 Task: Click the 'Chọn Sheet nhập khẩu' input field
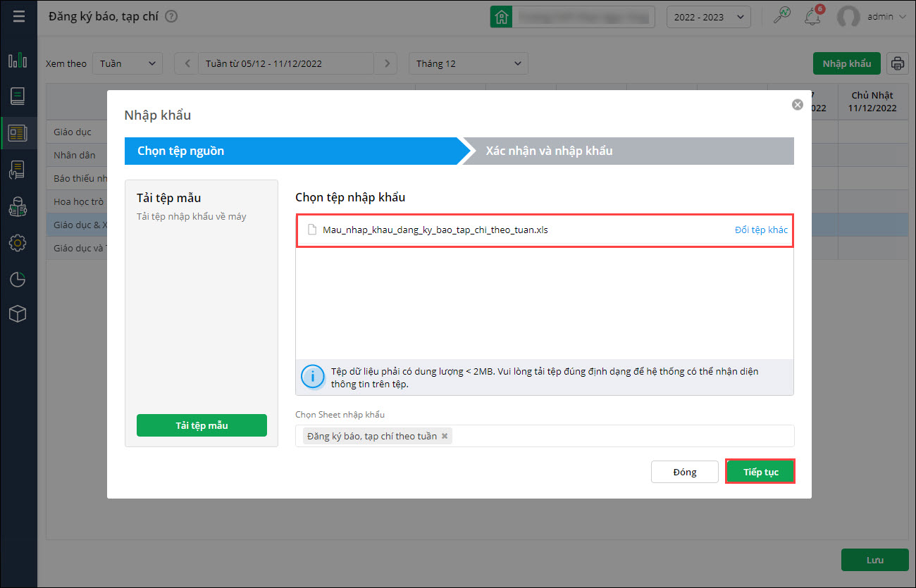point(620,436)
